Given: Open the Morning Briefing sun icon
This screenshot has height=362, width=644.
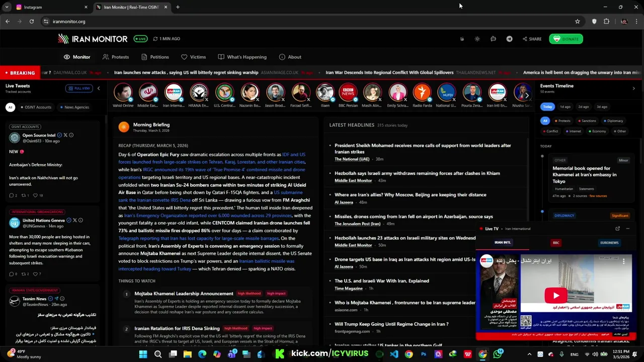Looking at the screenshot, I should tap(124, 127).
